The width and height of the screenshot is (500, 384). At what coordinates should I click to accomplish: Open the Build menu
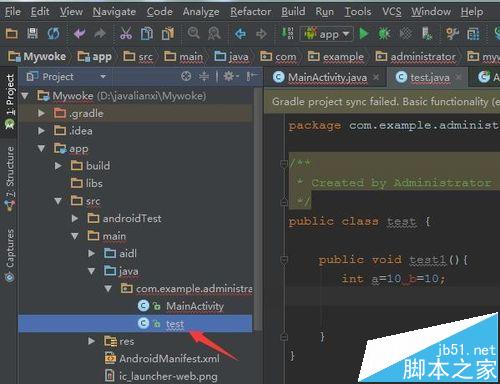[x=293, y=12]
